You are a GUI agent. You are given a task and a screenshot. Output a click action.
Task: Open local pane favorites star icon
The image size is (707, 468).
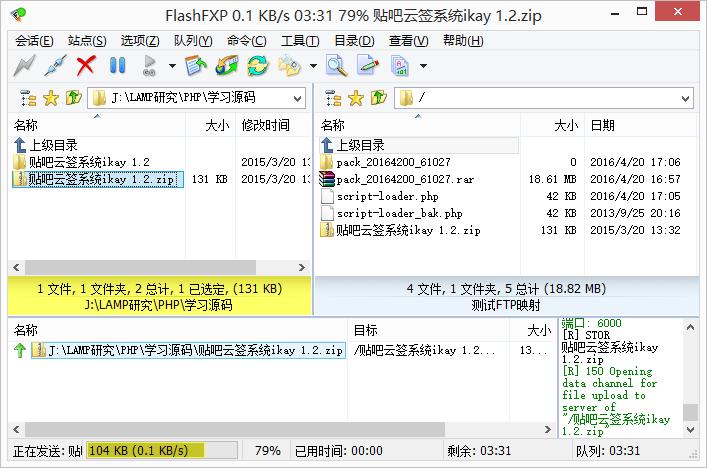pos(51,98)
